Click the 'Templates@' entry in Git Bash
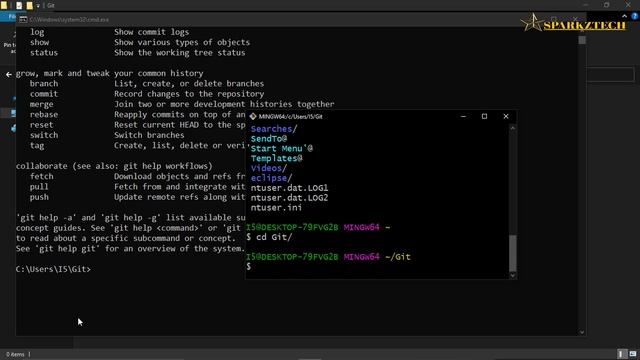The height and width of the screenshot is (360, 640). [x=276, y=158]
